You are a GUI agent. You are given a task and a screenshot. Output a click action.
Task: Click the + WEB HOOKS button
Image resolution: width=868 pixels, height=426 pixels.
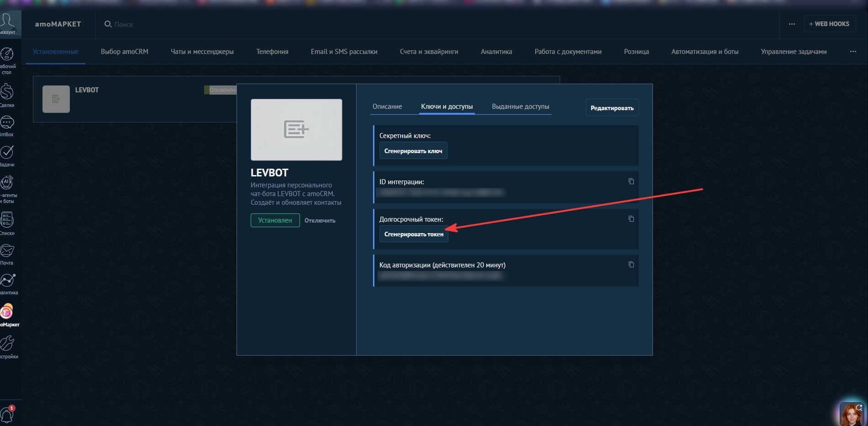(830, 24)
